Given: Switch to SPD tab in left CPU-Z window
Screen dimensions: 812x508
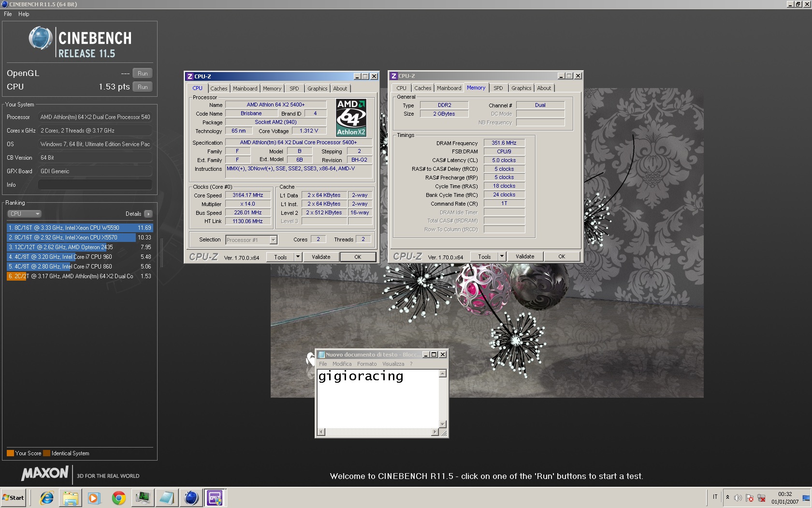Looking at the screenshot, I should pos(294,89).
